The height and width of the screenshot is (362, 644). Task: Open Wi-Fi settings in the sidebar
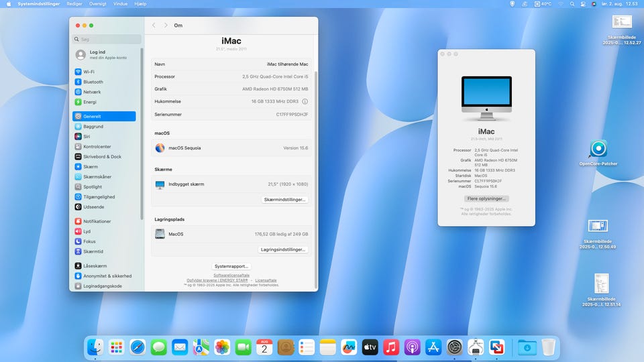tap(88, 72)
